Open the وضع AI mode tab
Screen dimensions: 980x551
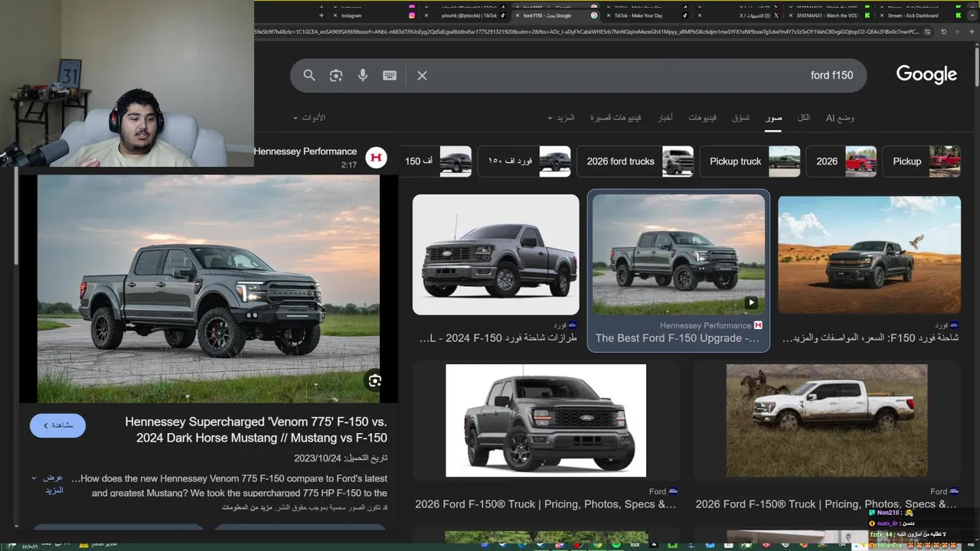840,118
